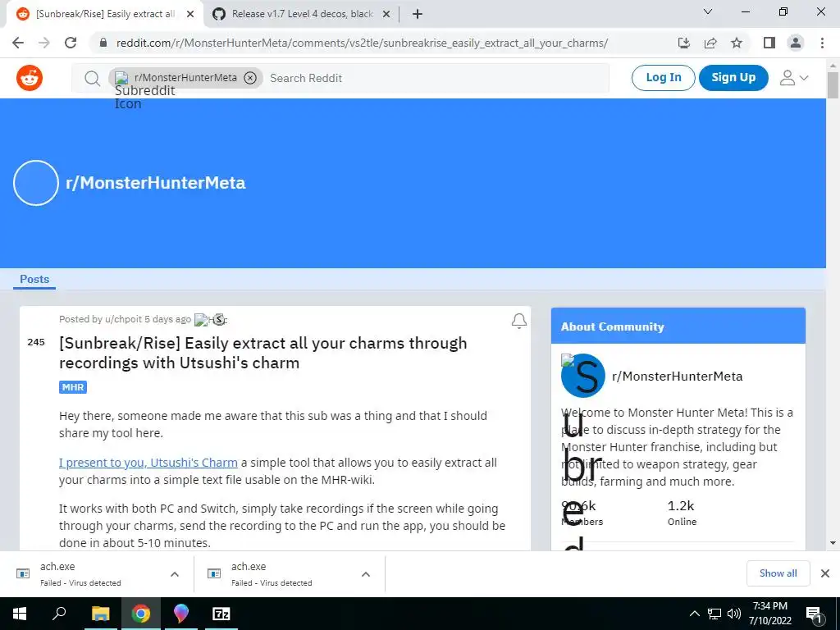Show hidden system tray icons

(694, 614)
